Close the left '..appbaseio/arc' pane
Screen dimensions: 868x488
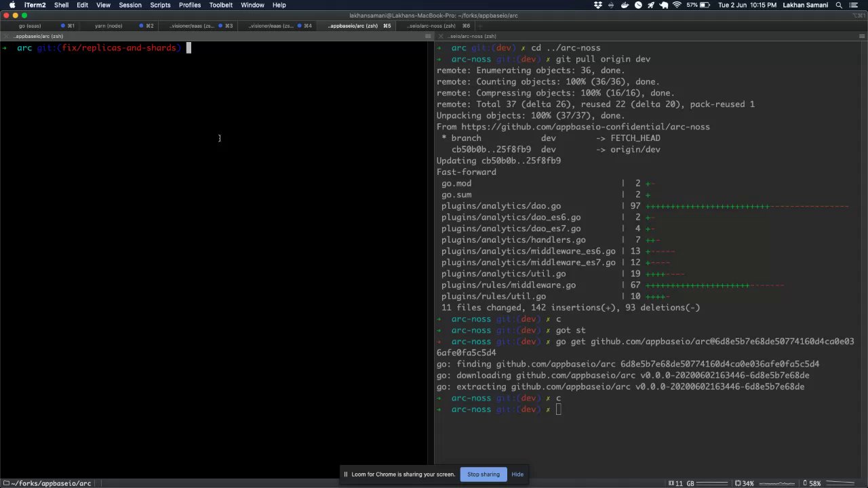coord(7,36)
